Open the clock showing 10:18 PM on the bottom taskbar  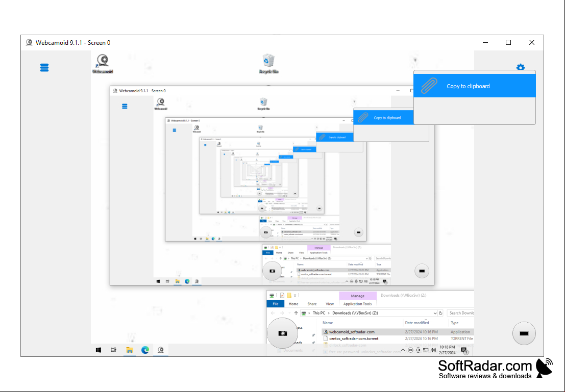point(447,350)
